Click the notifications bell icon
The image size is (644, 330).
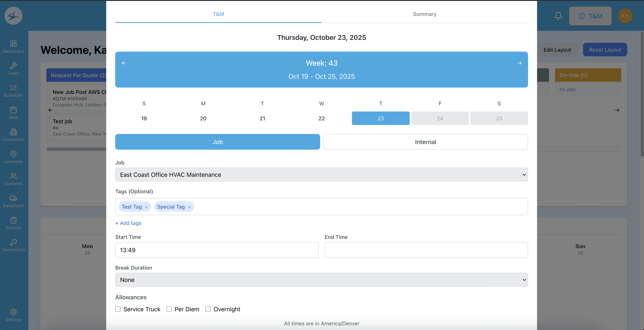coord(558,16)
